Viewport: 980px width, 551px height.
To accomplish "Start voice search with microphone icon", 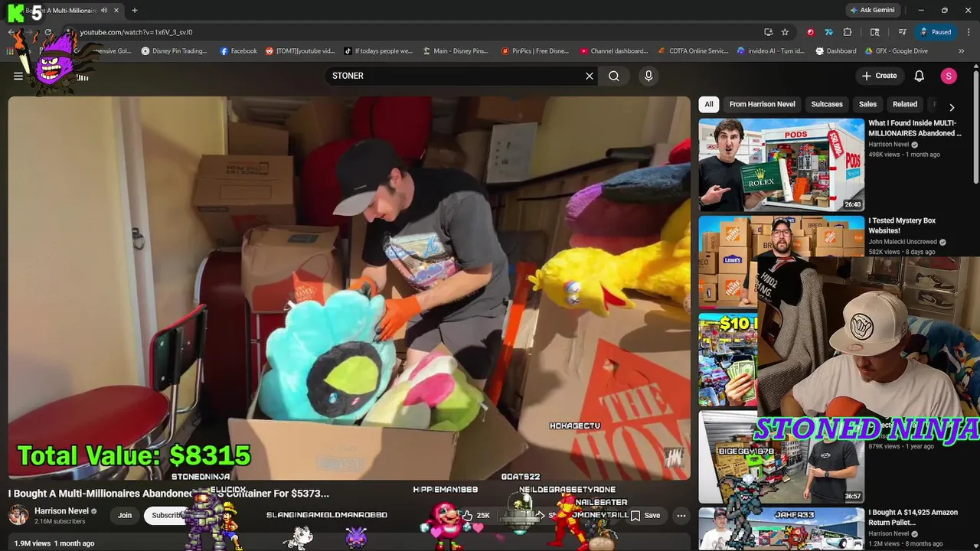I will 648,76.
